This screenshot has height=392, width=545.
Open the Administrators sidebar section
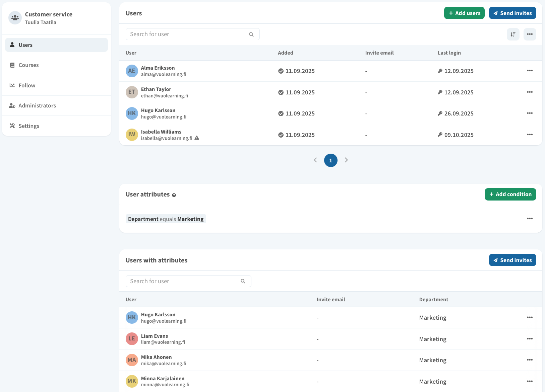point(56,105)
